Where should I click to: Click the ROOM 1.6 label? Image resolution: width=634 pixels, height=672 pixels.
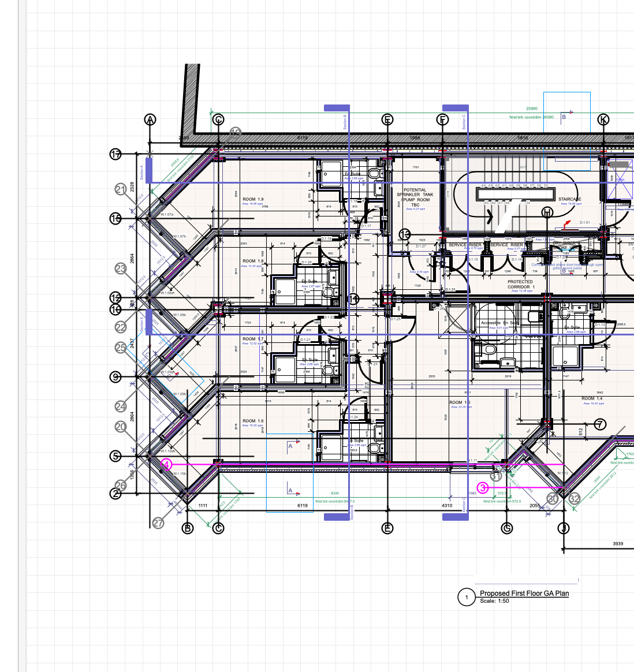click(x=253, y=421)
